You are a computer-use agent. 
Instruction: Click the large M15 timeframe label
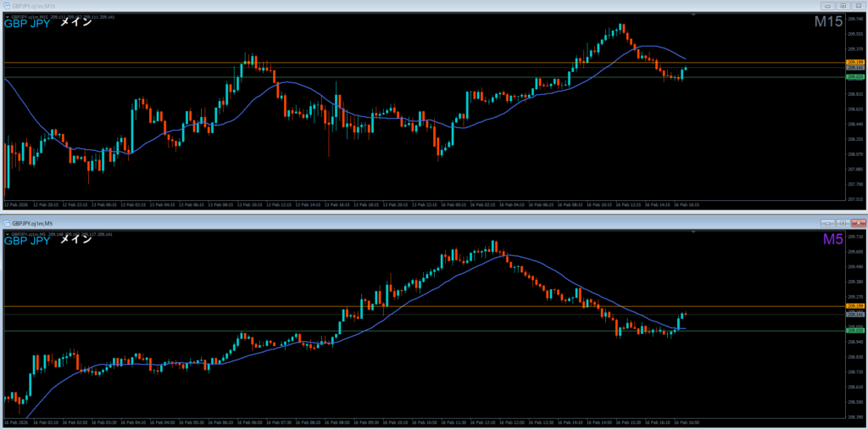pos(828,22)
